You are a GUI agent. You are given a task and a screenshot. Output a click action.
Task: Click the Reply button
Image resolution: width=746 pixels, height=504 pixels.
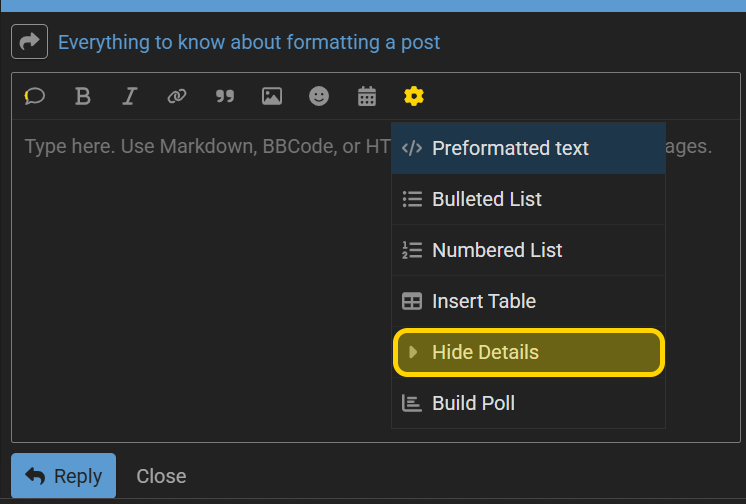click(63, 475)
